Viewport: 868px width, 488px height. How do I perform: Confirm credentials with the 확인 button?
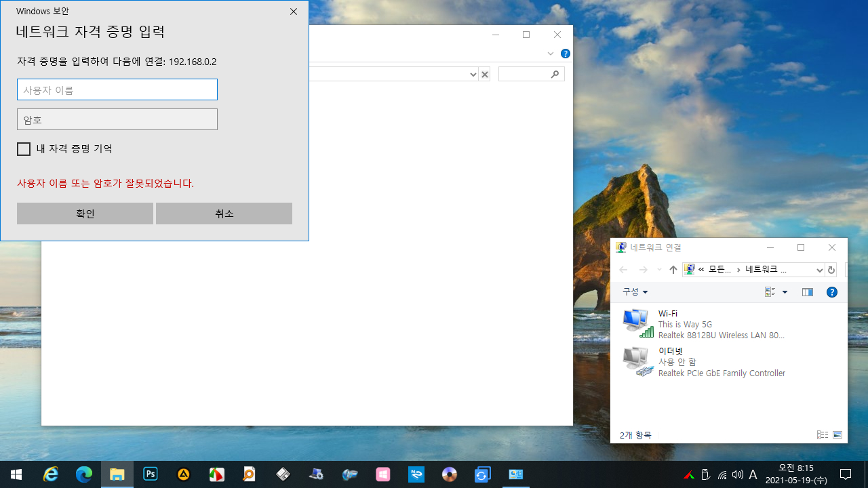pyautogui.click(x=85, y=213)
